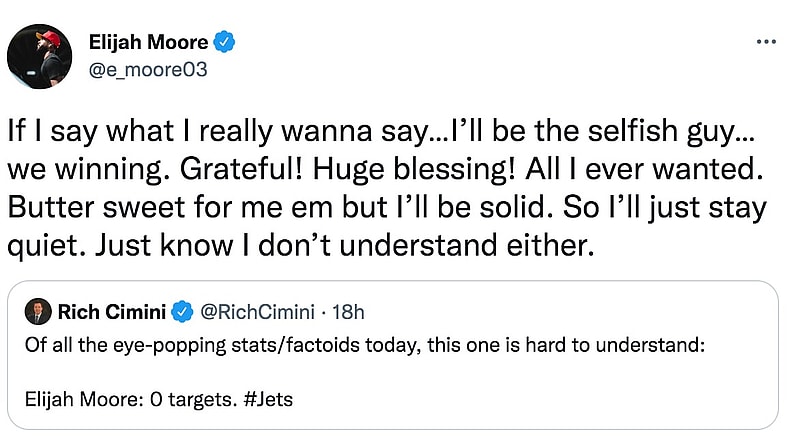The width and height of the screenshot is (788, 444).
Task: Click the line "quiet. Just know I don't understand either."
Action: click(x=300, y=245)
